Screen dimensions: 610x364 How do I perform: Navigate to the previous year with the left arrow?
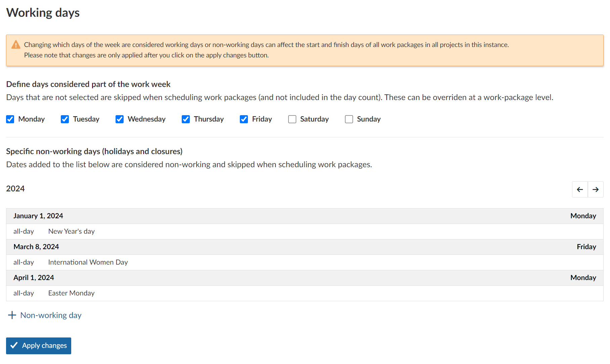click(580, 189)
